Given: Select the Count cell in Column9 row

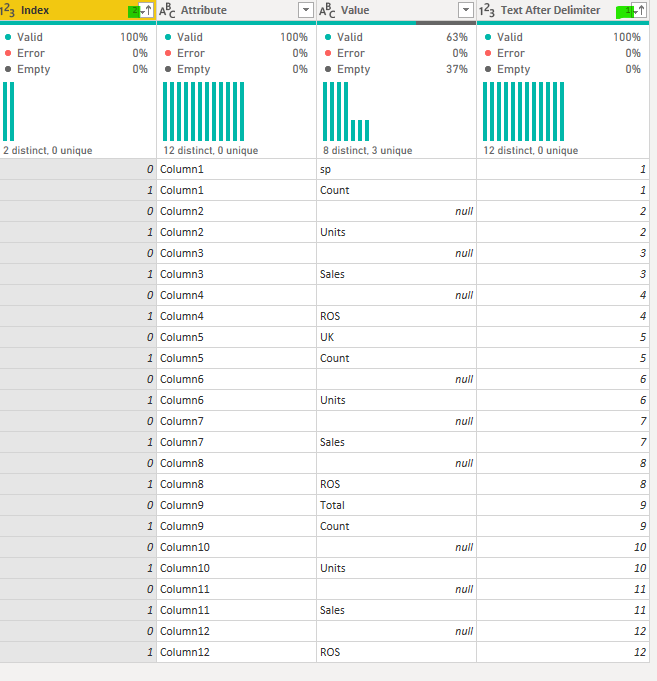Looking at the screenshot, I should 396,526.
